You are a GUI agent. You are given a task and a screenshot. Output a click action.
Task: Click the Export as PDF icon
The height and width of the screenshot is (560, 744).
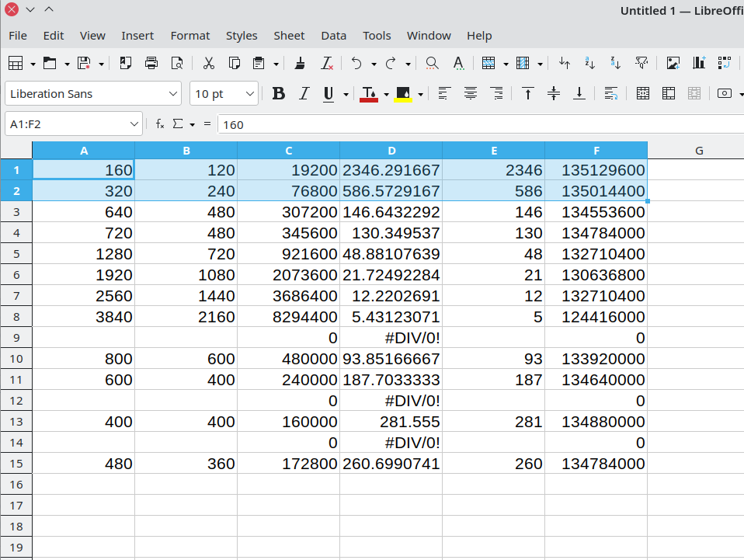[x=125, y=63]
